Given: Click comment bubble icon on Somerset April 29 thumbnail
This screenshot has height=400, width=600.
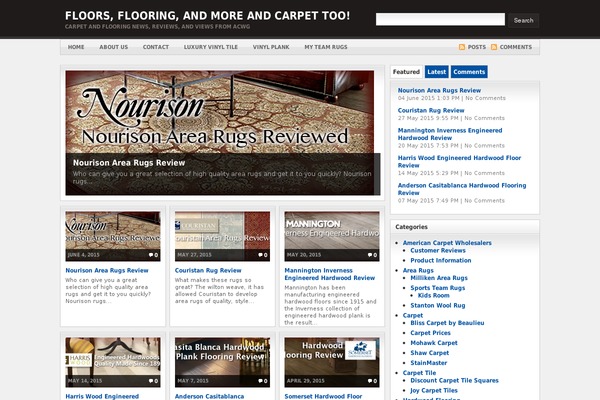Looking at the screenshot, I should tap(370, 381).
